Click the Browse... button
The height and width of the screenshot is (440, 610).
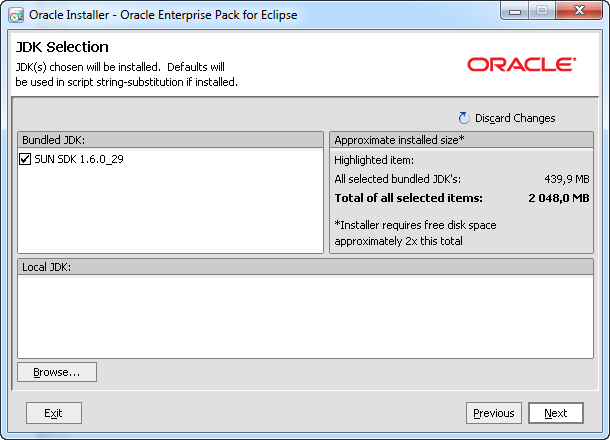[x=57, y=372]
